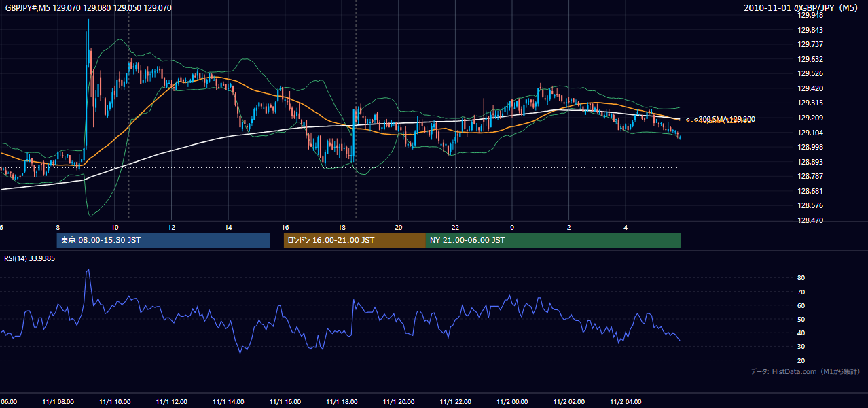Click RSI scale label 30
This screenshot has height=408, width=868.
801,347
